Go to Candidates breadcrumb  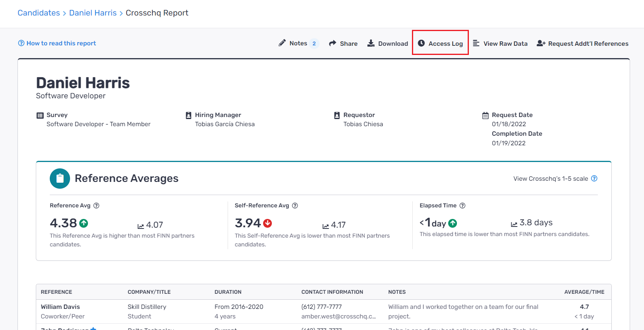[39, 13]
